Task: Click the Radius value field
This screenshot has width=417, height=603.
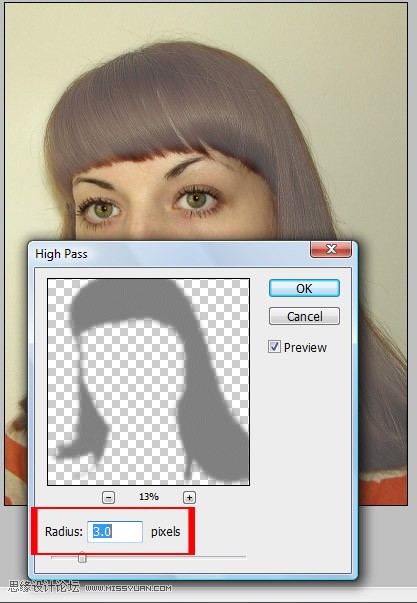Action: [115, 532]
